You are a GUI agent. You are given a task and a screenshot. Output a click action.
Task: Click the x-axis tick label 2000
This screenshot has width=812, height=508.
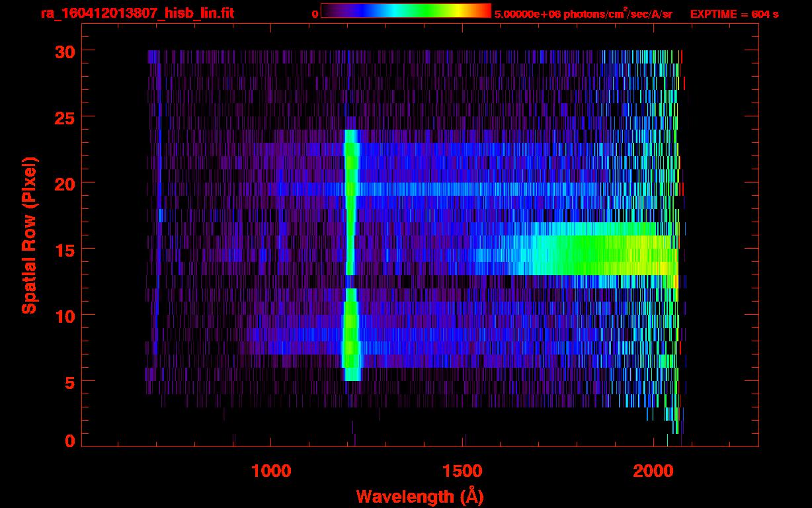click(653, 471)
